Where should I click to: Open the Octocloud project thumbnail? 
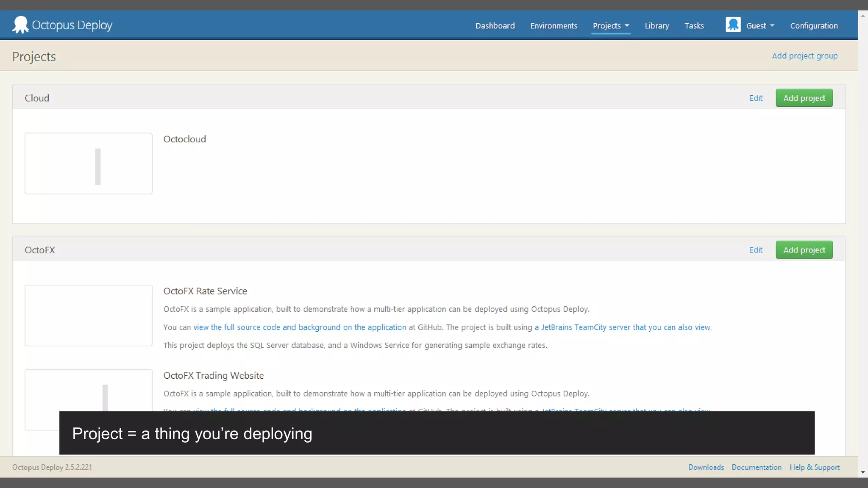89,164
